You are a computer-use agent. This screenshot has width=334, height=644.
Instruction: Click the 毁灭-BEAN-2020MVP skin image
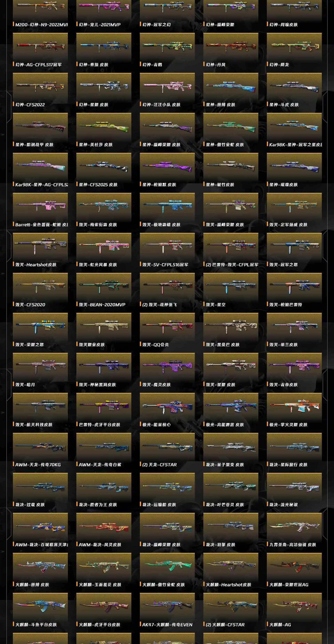pyautogui.click(x=104, y=287)
